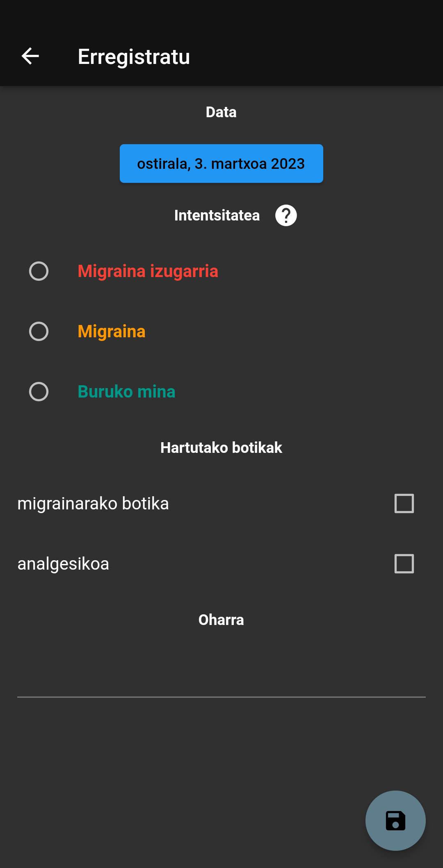Image resolution: width=443 pixels, height=868 pixels.
Task: Tap the analgesikoa text row
Action: coord(63,564)
